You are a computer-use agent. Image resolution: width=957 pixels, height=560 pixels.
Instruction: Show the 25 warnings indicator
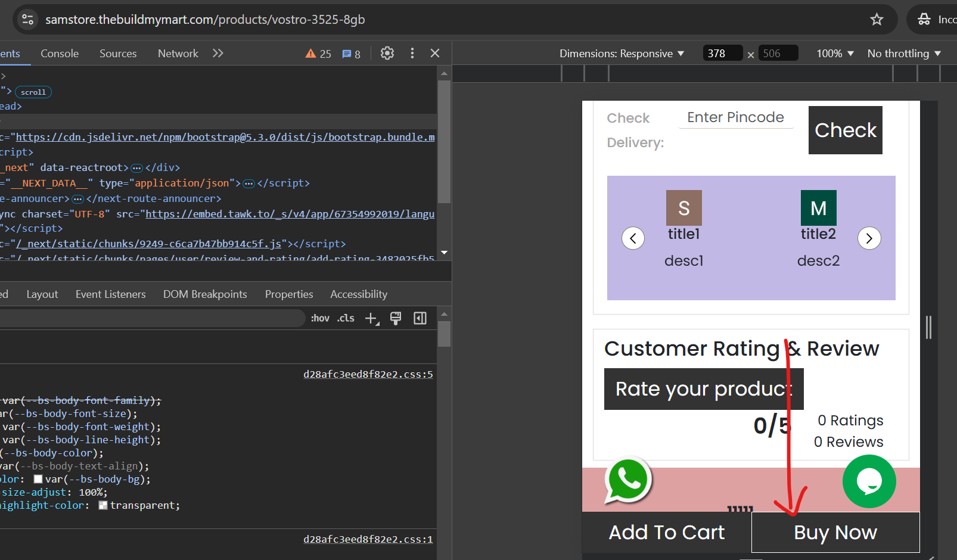tap(318, 54)
